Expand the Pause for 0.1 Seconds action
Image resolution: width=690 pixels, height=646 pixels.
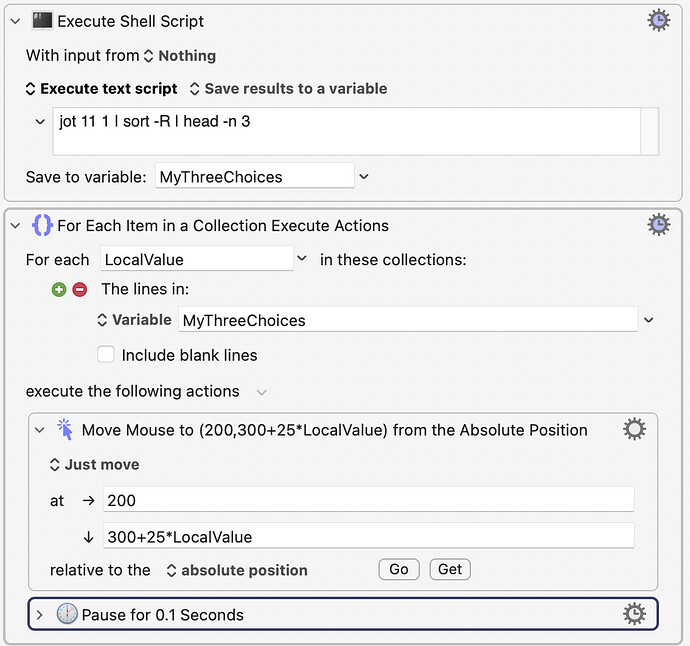40,615
